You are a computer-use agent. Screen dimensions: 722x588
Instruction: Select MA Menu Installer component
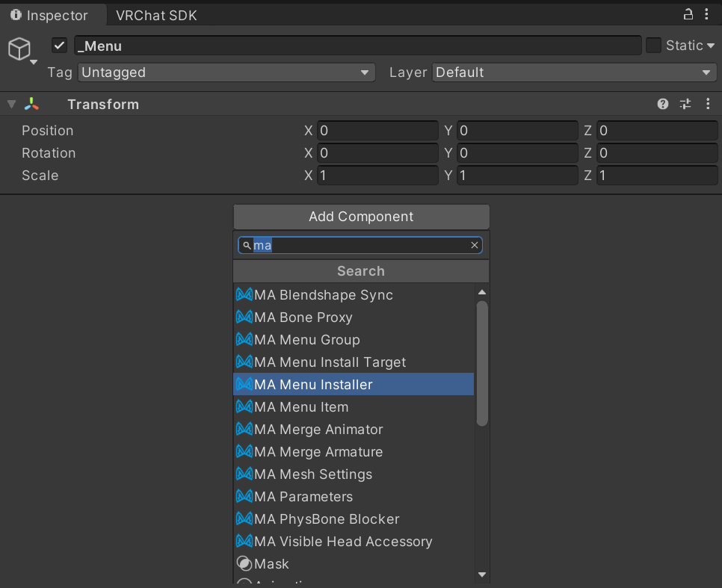(354, 385)
